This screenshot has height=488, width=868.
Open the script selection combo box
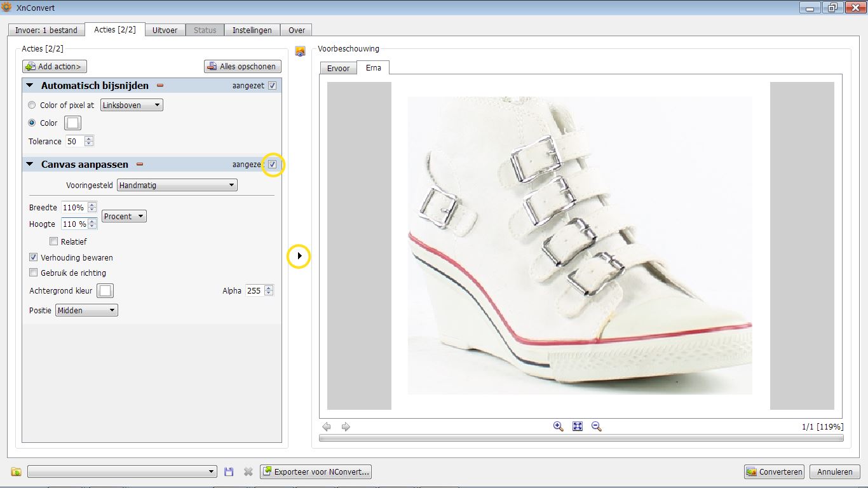123,472
